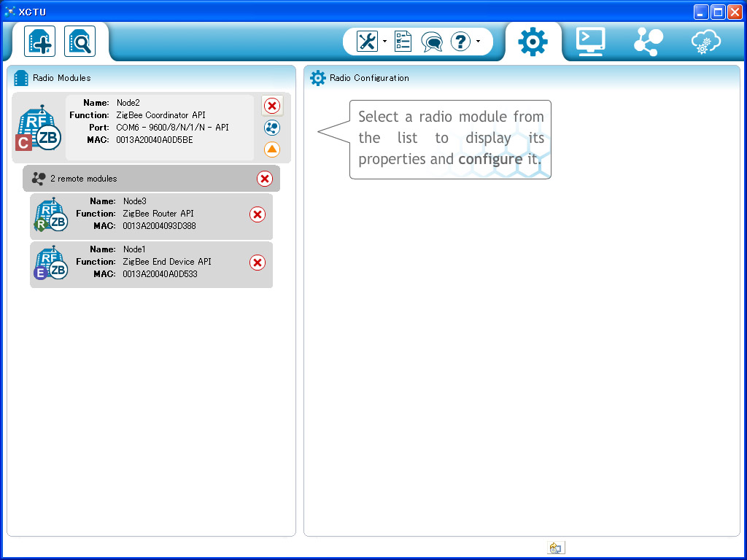This screenshot has height=560, width=747.
Task: Switch to Configuration working mode gear tab
Action: pos(533,42)
